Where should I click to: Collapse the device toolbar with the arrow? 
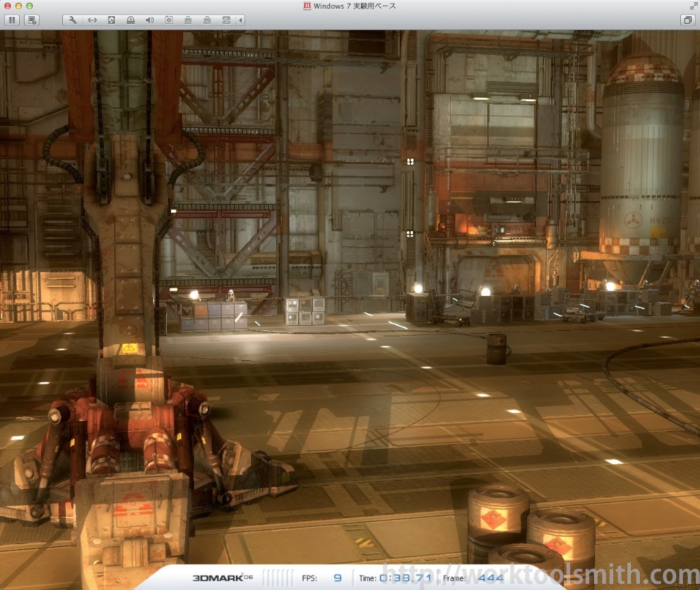pyautogui.click(x=241, y=20)
